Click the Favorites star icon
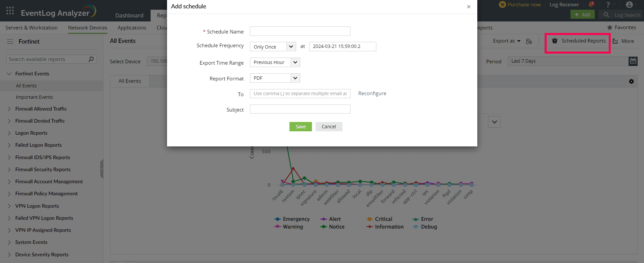644x263 pixels. (x=610, y=27)
